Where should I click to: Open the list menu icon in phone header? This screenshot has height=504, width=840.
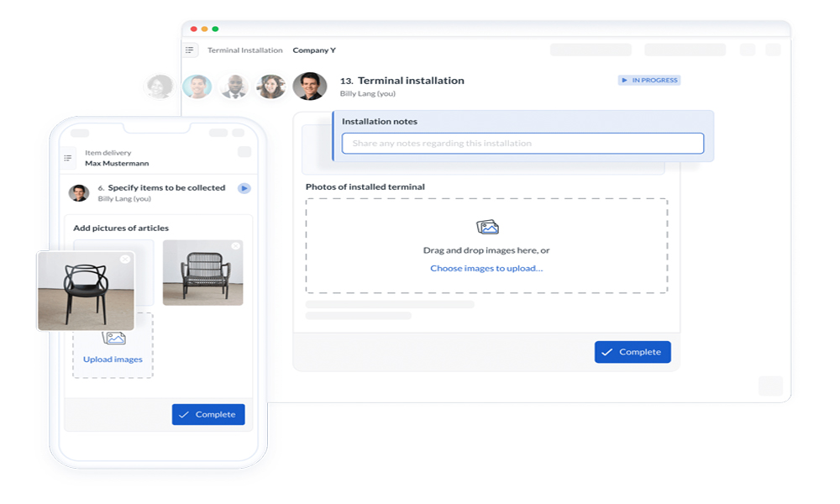(67, 157)
